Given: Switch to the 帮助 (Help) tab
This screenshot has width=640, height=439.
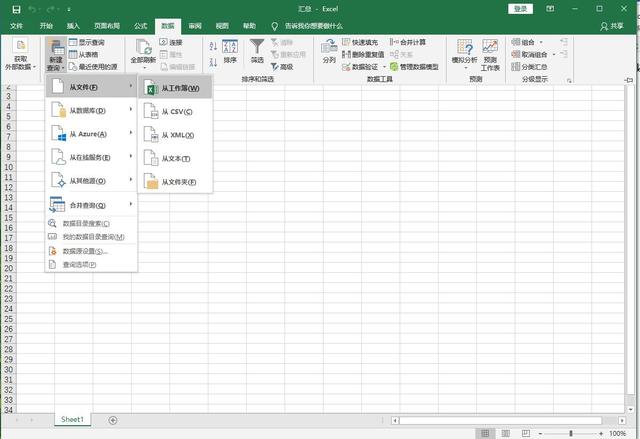Looking at the screenshot, I should 249,26.
